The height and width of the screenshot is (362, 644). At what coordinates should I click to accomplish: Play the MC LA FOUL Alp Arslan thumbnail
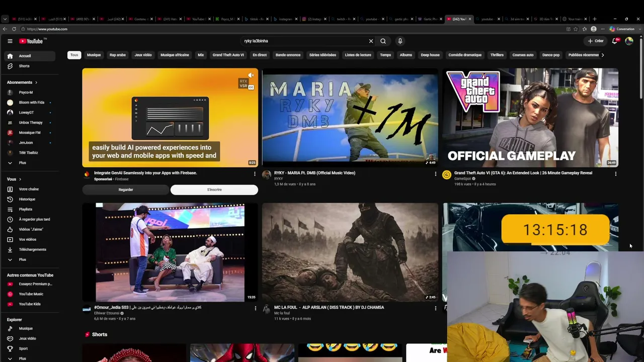(350, 252)
